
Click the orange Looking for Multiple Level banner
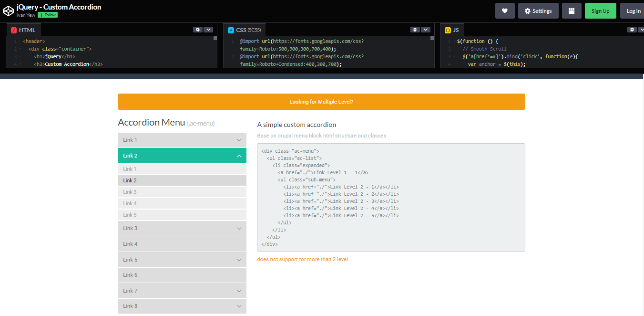321,101
